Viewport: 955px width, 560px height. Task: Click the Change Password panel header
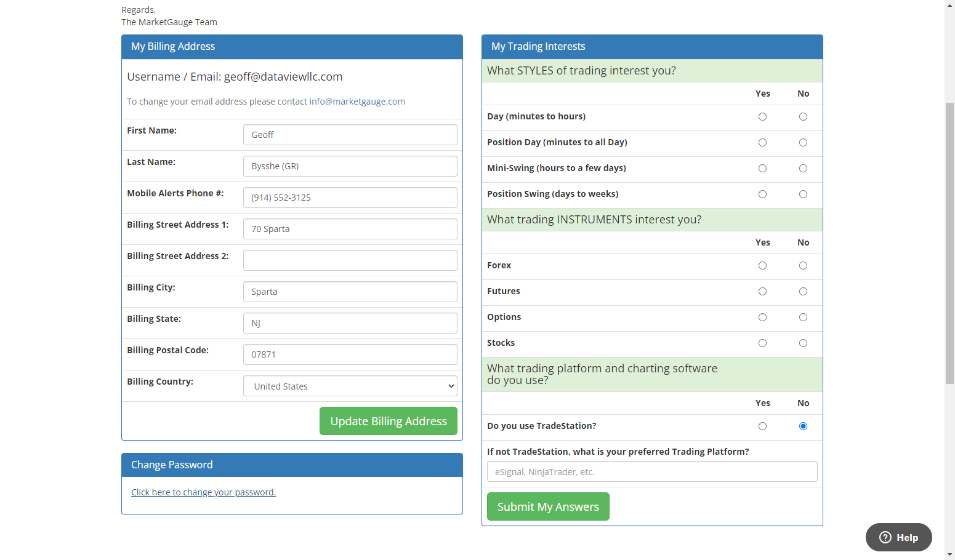(x=292, y=465)
